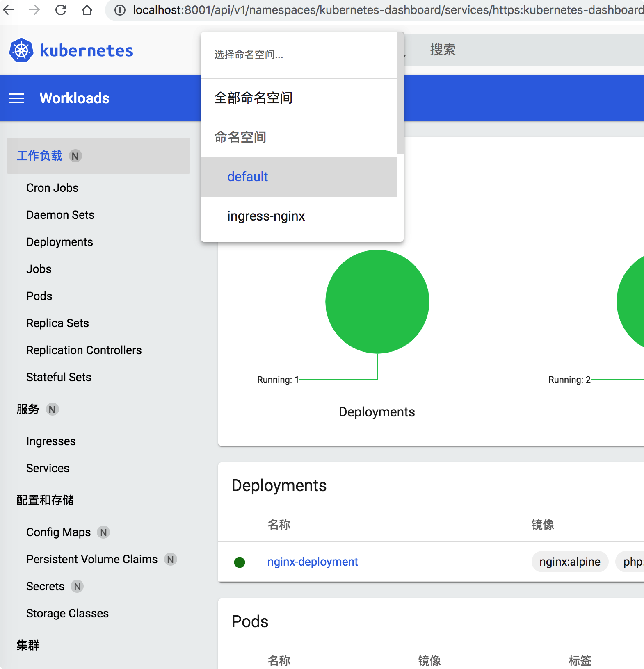Click the browser back arrow
Viewport: 644px width, 669px height.
pyautogui.click(x=9, y=10)
